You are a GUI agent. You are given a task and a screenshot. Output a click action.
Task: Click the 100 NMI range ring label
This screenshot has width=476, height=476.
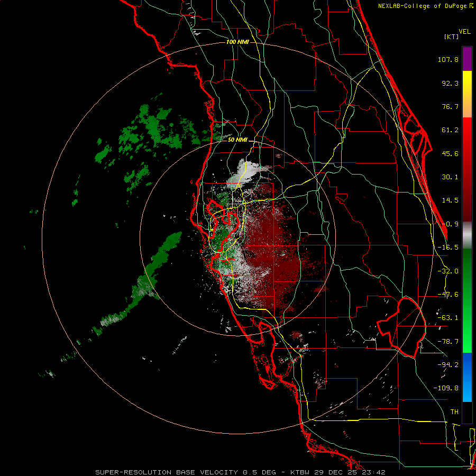237,42
